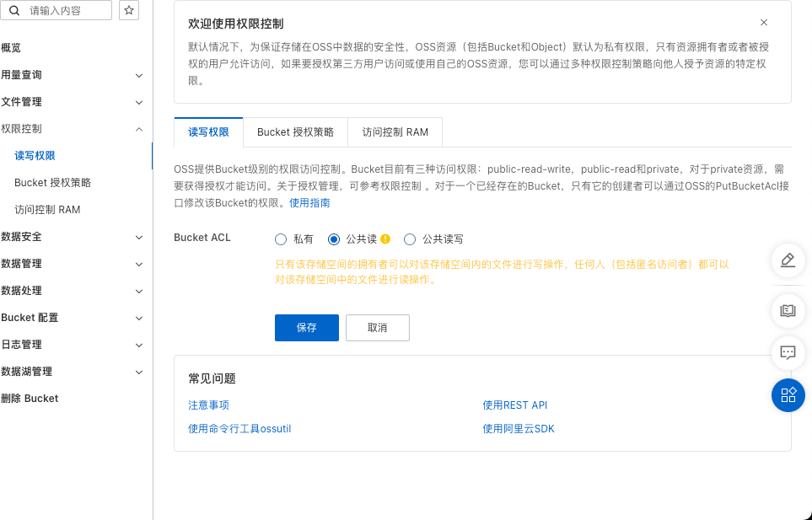The height and width of the screenshot is (520, 812).
Task: Click the 保存 button
Action: click(x=307, y=328)
